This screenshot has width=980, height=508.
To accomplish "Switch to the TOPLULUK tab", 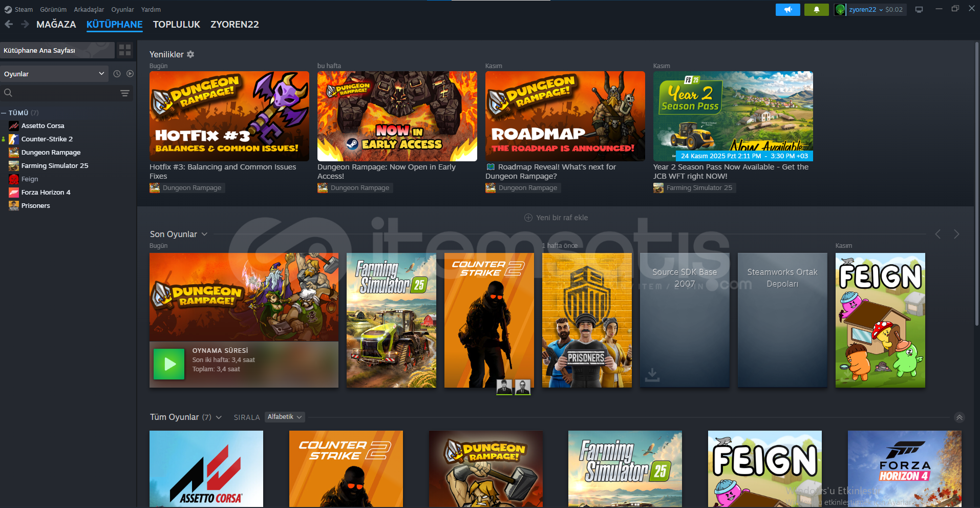I will tap(177, 24).
